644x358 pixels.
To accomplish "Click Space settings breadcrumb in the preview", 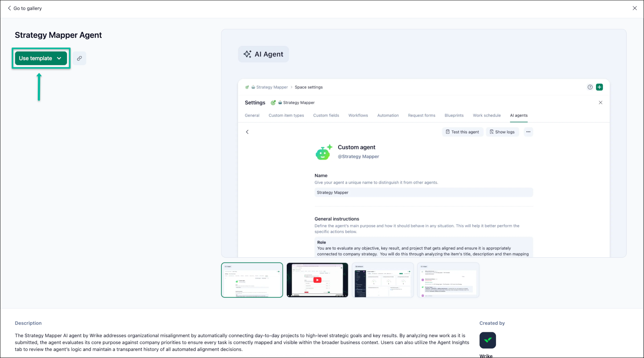I will click(309, 87).
